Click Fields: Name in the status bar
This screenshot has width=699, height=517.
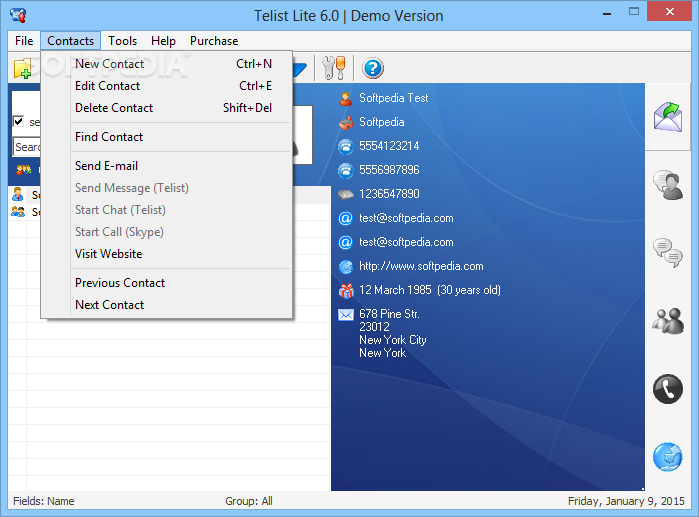point(44,501)
